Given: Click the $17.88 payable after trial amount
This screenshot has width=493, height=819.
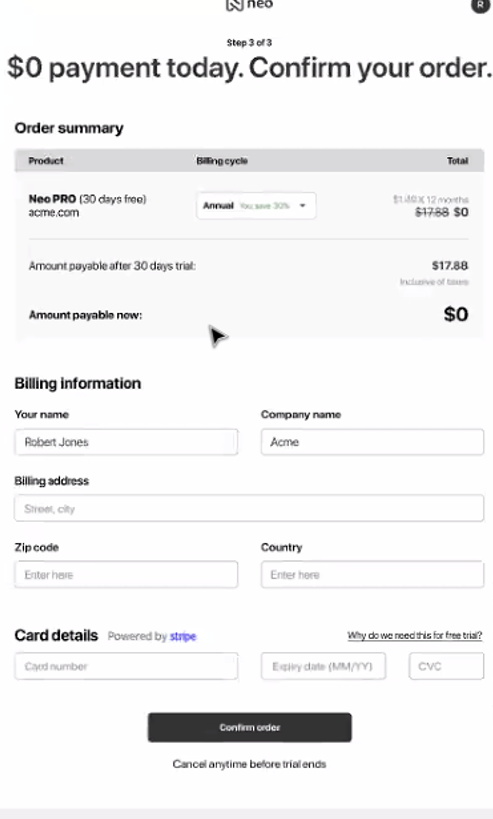Looking at the screenshot, I should tap(450, 265).
